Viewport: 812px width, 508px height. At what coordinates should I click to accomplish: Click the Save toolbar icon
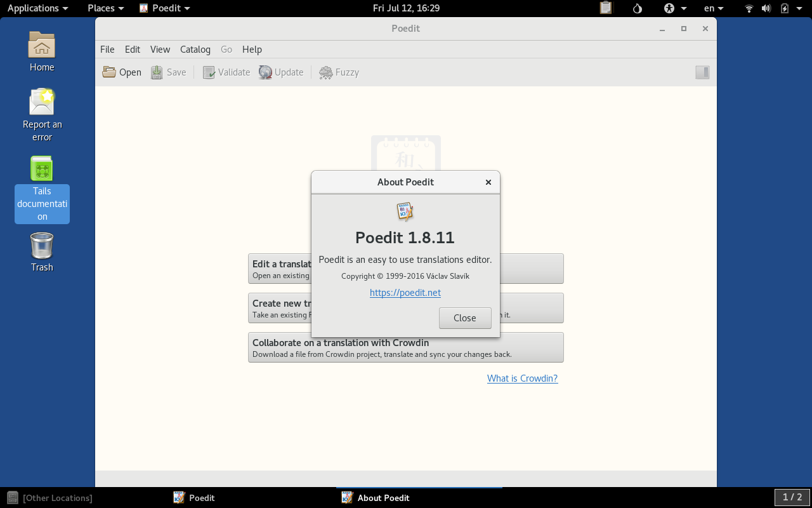[x=157, y=72]
